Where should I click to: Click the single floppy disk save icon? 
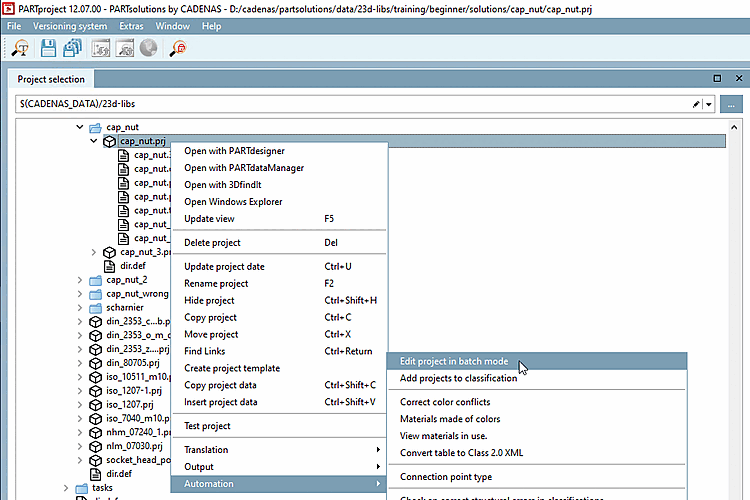pos(49,47)
